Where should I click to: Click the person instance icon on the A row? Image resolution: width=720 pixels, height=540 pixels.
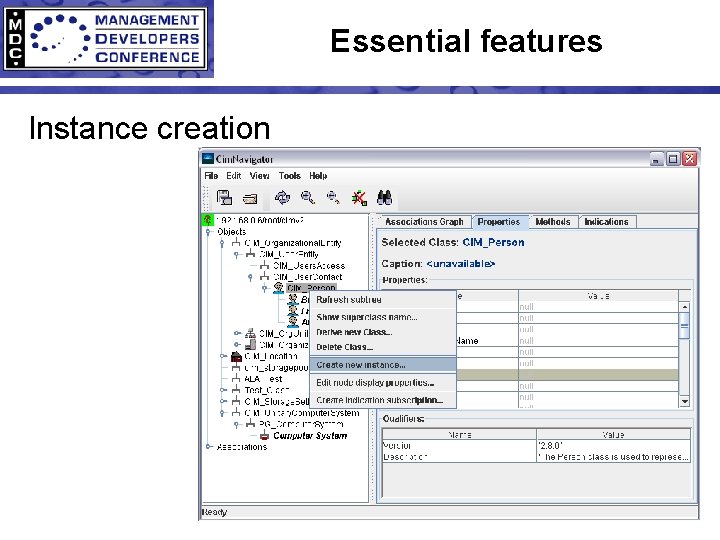point(293,321)
